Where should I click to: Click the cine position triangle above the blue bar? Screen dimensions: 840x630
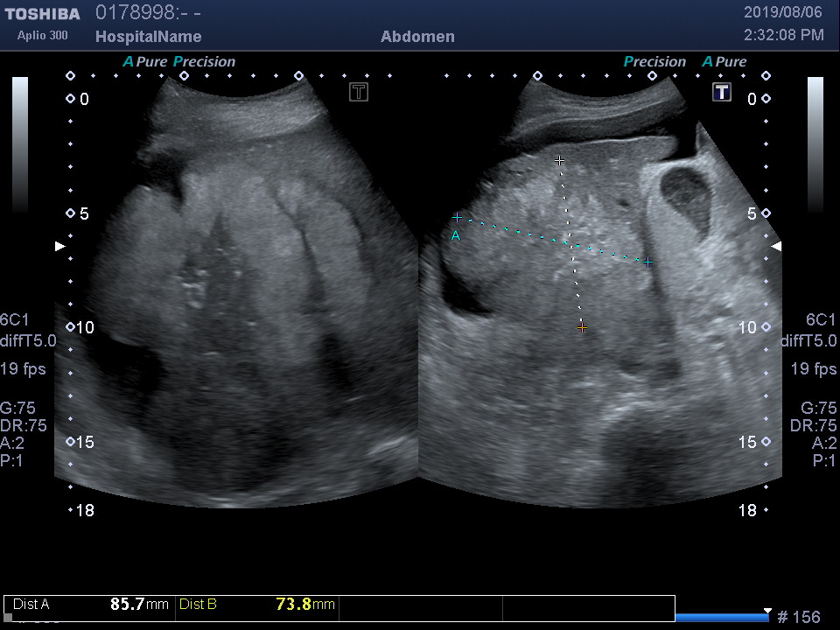(767, 611)
